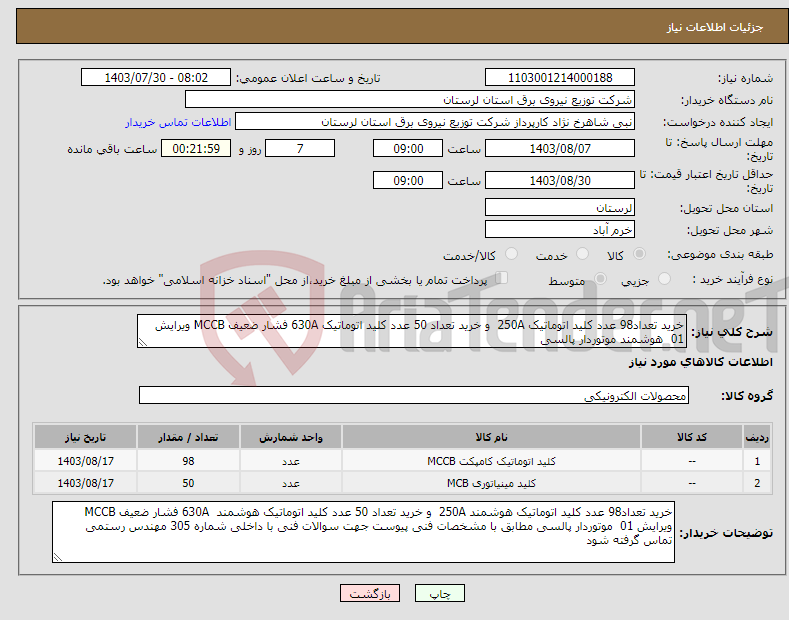Click the buyer organization name field
Image resolution: width=789 pixels, height=620 pixels.
pos(410,100)
